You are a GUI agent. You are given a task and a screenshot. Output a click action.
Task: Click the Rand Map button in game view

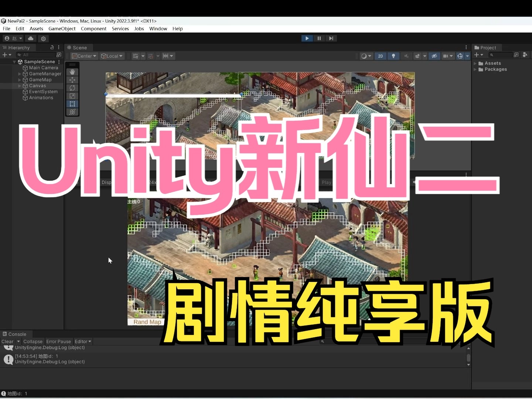click(x=147, y=322)
